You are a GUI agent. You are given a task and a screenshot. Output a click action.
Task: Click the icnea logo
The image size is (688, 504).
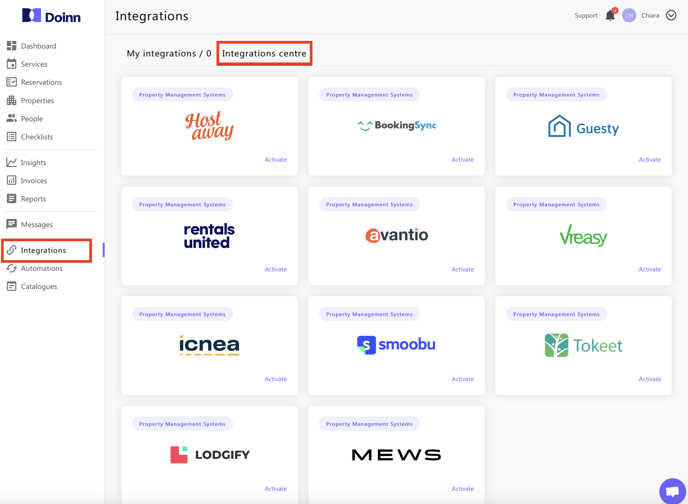coord(209,345)
